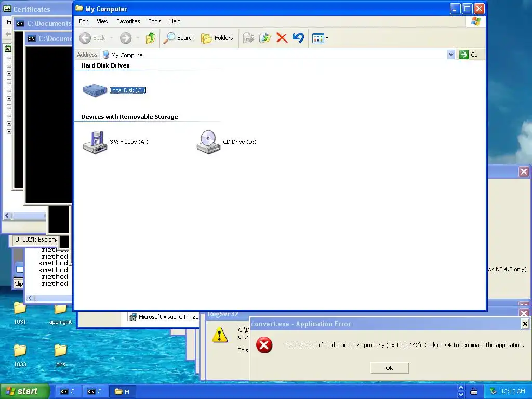The width and height of the screenshot is (532, 399).
Task: Click the Hard Disk Drives group header
Action: pos(105,65)
